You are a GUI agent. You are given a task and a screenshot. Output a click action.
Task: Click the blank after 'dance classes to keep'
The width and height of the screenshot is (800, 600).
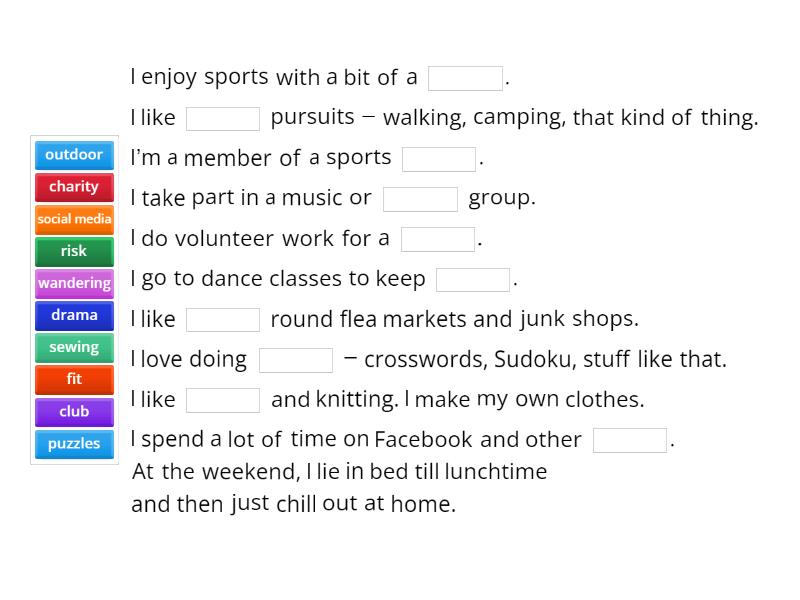(x=473, y=280)
